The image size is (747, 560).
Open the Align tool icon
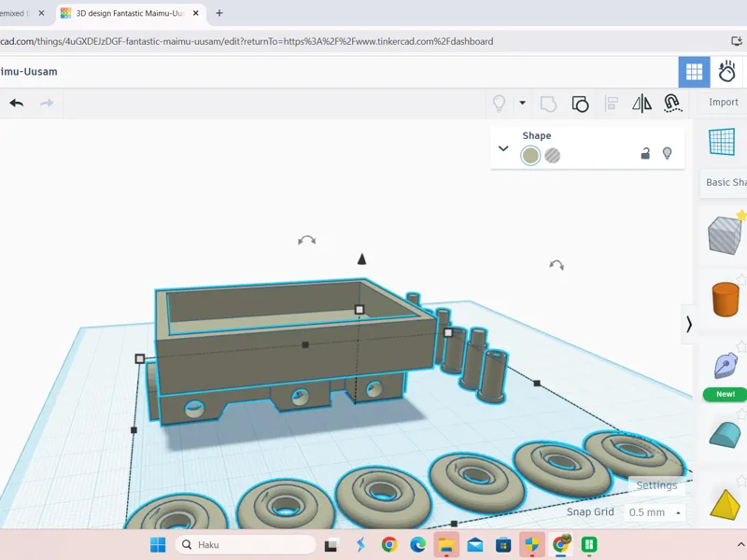point(612,104)
